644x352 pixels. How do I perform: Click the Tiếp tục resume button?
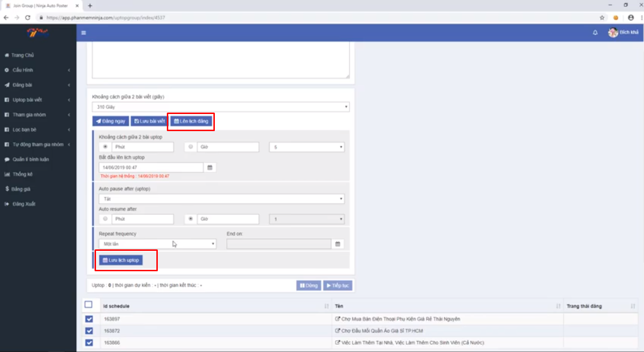337,285
